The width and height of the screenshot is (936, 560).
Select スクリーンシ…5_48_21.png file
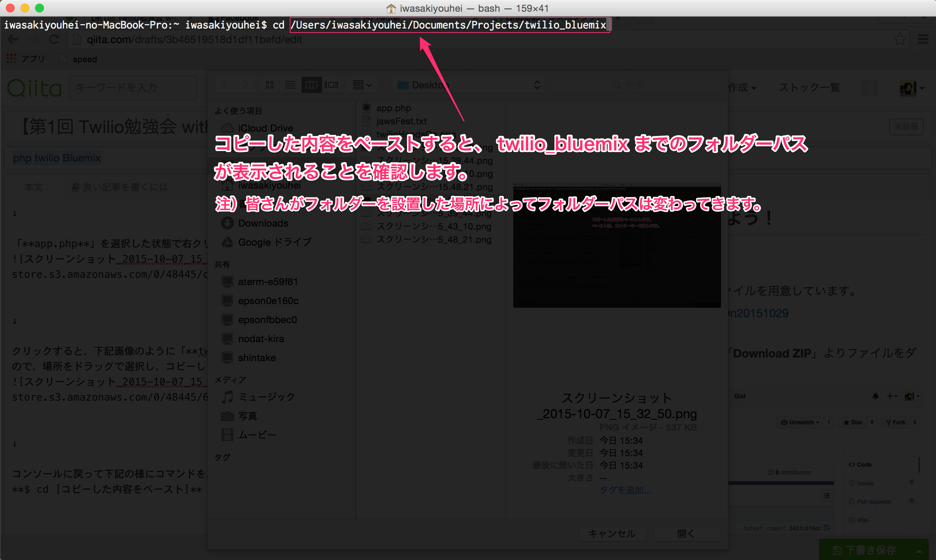click(x=426, y=240)
